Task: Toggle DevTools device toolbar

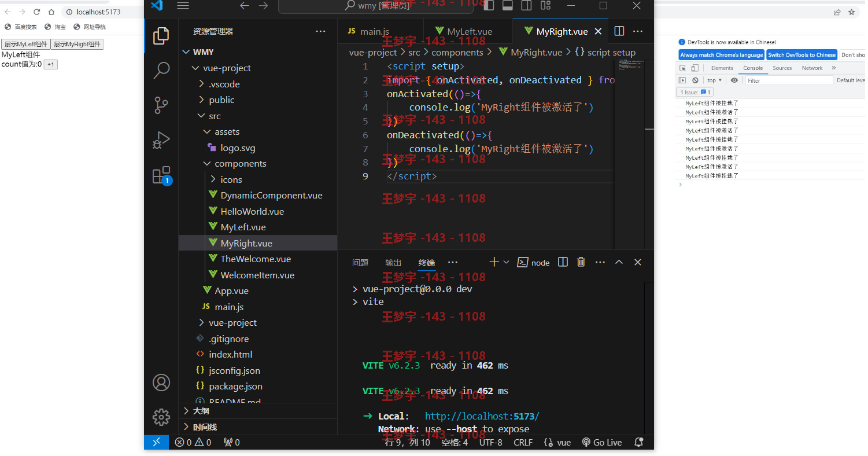Action: [x=695, y=68]
